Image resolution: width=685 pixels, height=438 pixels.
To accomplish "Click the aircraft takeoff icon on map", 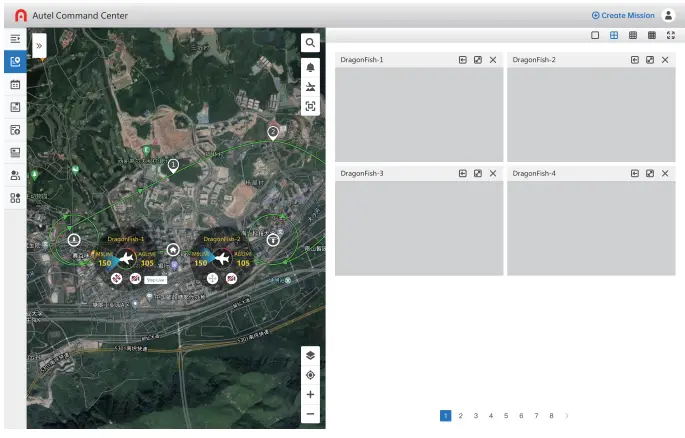I will 310,86.
